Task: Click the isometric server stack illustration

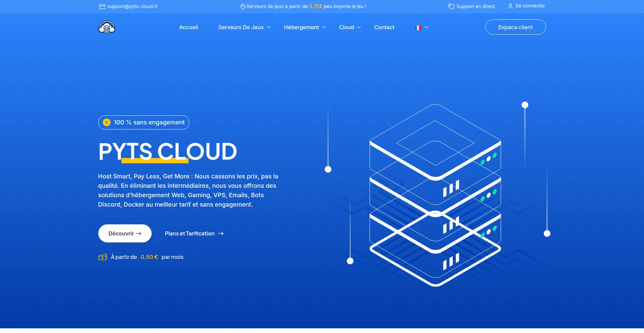Action: click(x=435, y=195)
